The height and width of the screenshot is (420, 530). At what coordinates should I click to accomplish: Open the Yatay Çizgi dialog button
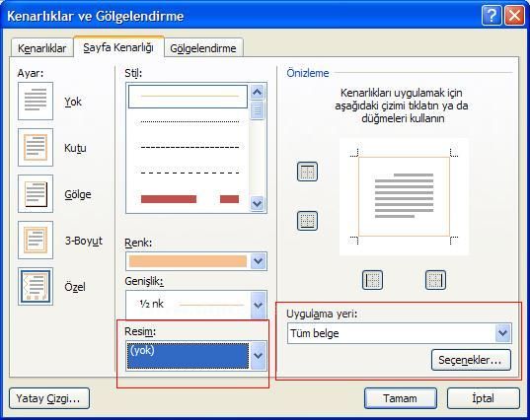pos(49,398)
